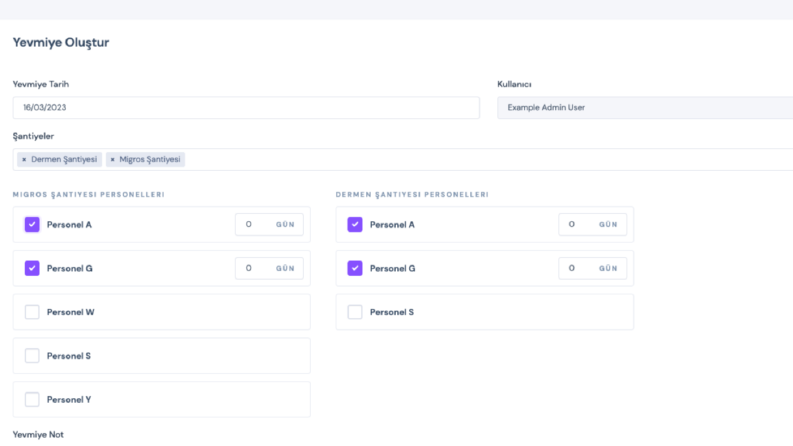Click Personel W name in Migros list

coord(70,312)
